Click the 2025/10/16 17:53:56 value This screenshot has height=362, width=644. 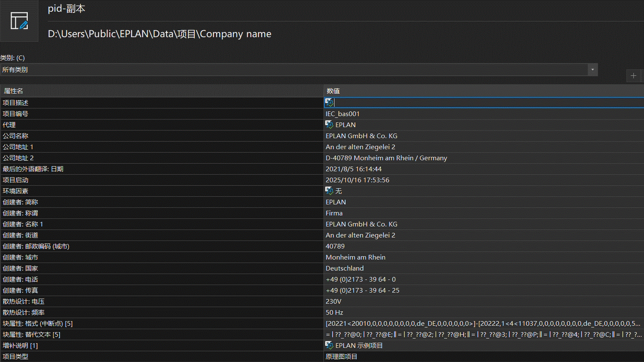(358, 180)
